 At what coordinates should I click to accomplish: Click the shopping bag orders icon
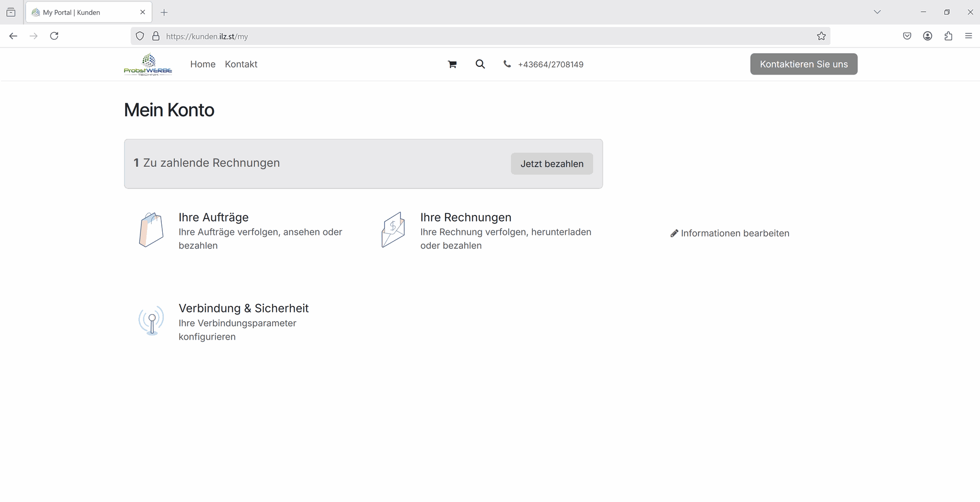pos(151,230)
